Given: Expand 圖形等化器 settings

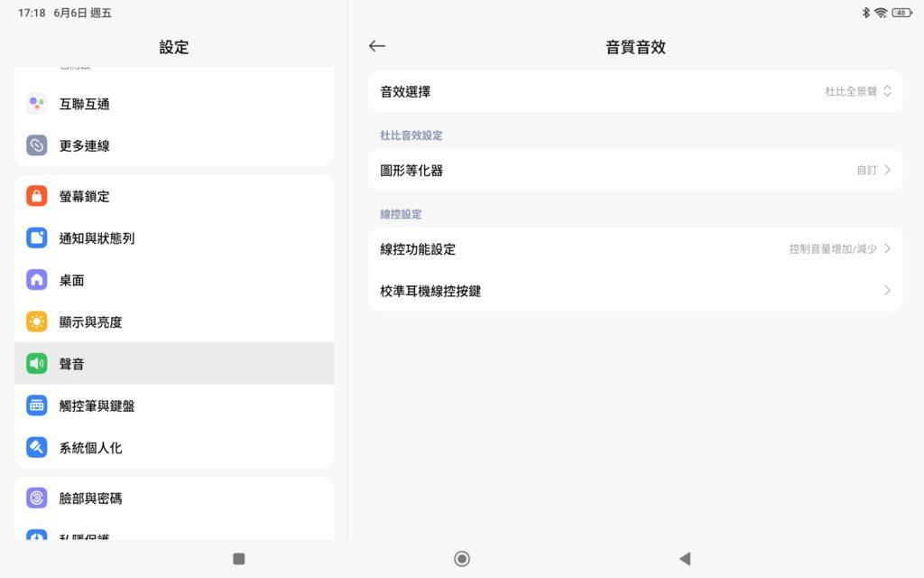Looking at the screenshot, I should (635, 170).
